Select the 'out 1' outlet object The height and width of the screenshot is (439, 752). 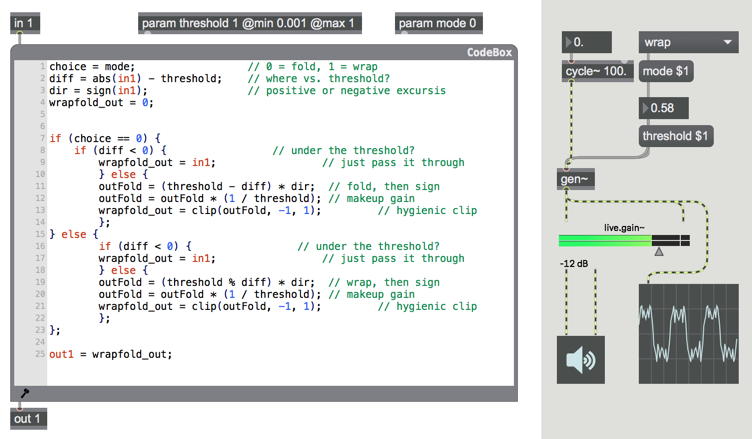point(29,419)
